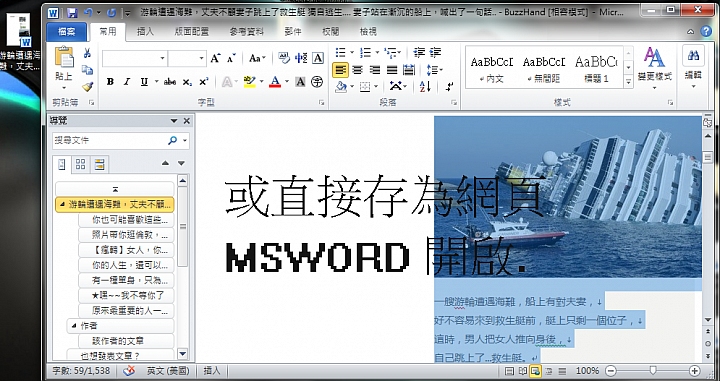Click the Find binoculars editing icon
Screen dimensions: 720x381
point(693,56)
